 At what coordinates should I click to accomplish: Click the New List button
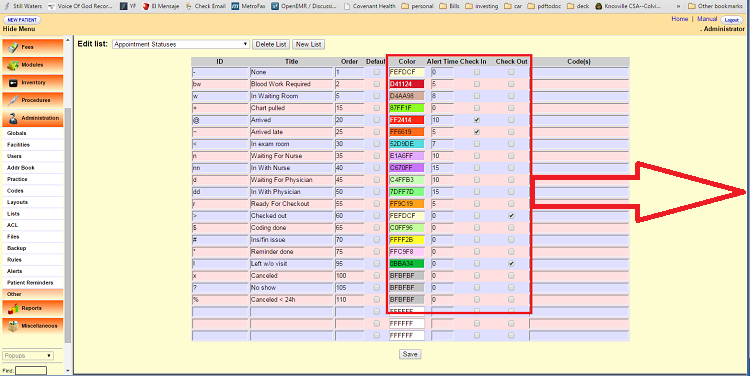point(309,44)
